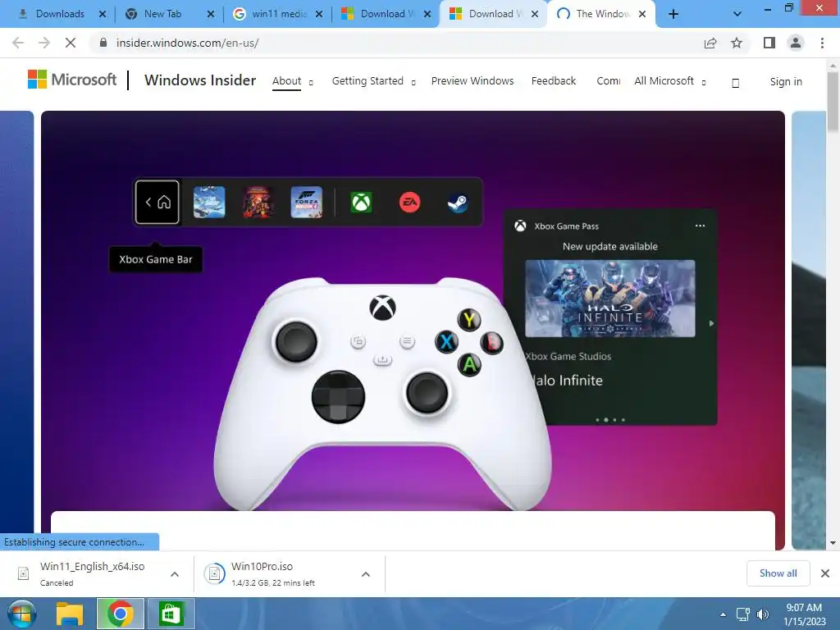Expand the About menu

pyautogui.click(x=293, y=81)
